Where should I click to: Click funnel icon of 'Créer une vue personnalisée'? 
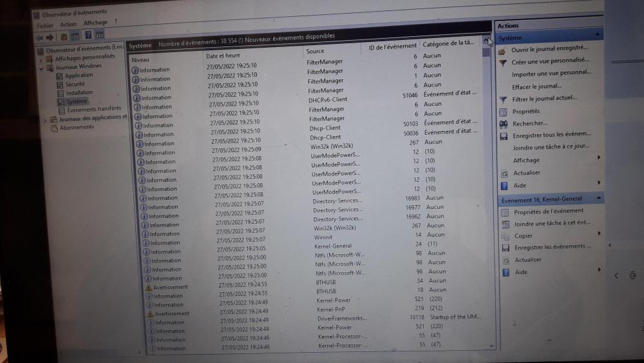(503, 63)
